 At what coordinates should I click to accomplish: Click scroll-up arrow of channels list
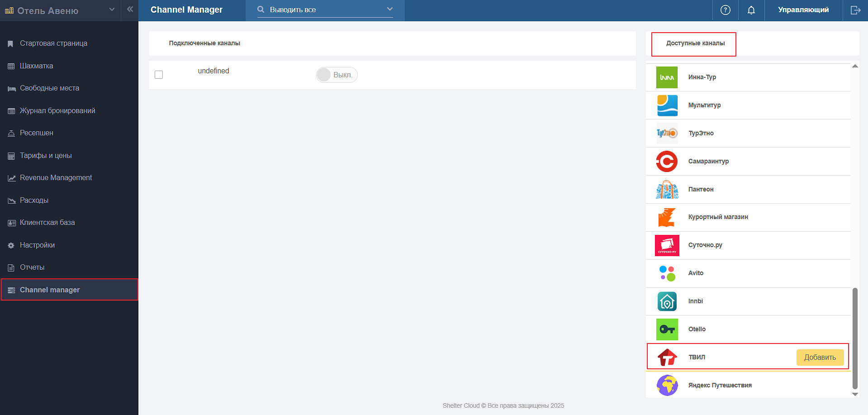(855, 66)
